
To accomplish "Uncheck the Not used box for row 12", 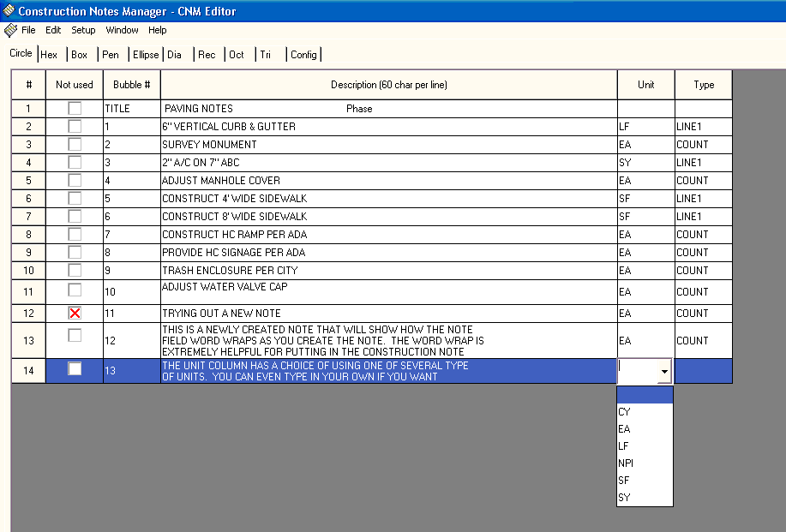I will (x=75, y=314).
